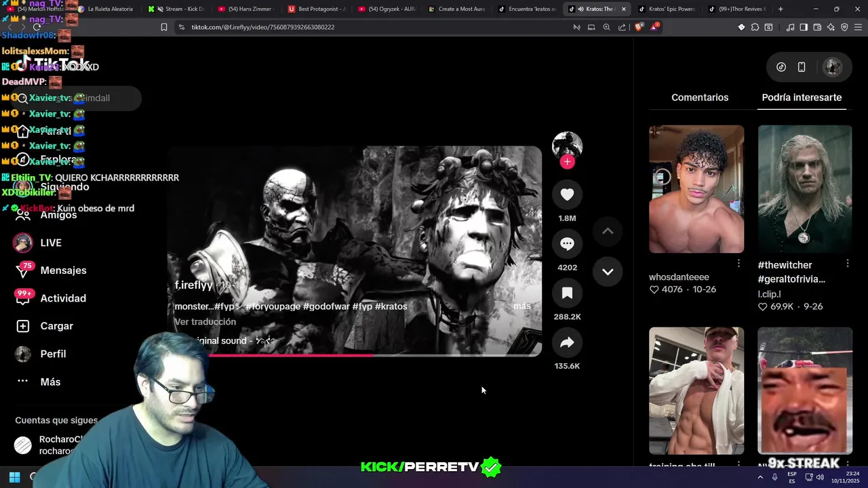Open the Windows Start button

14,477
